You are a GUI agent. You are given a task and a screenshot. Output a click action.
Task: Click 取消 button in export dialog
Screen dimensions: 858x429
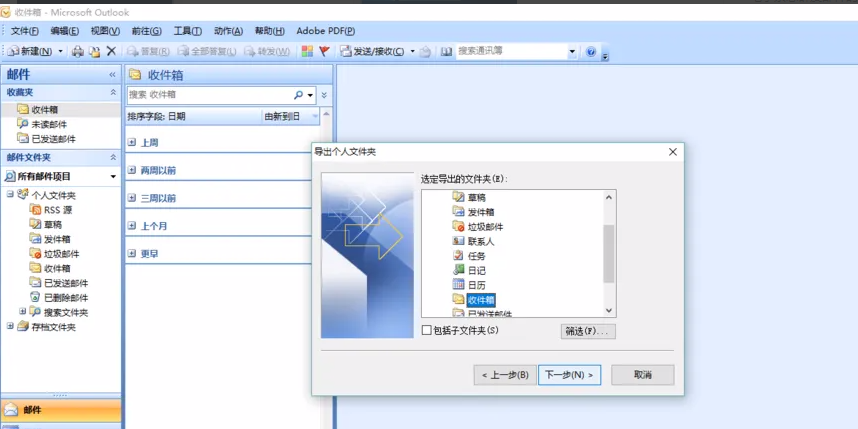click(643, 375)
